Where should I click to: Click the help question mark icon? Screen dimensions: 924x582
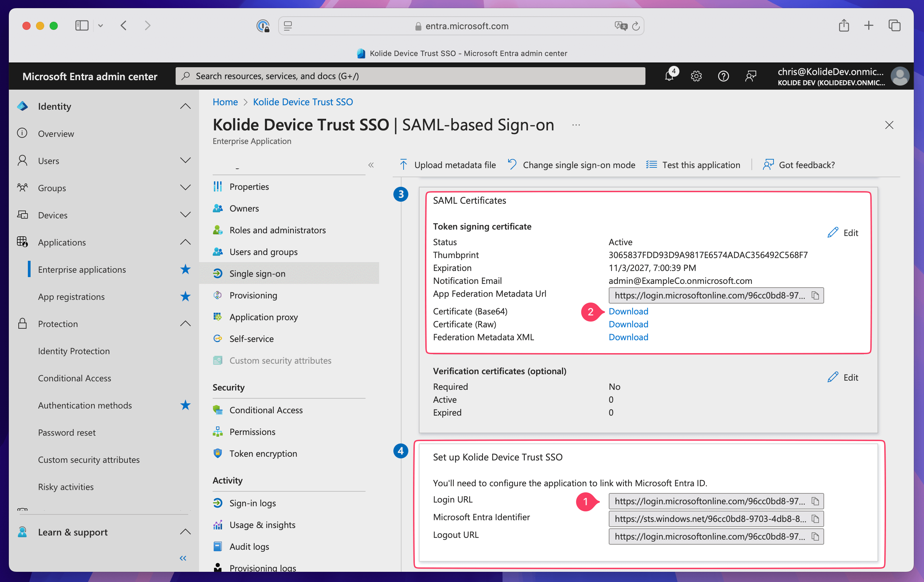tap(723, 76)
